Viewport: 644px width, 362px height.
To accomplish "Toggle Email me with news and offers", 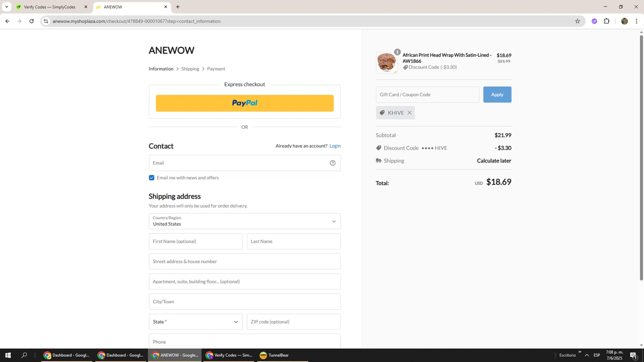I will click(152, 178).
